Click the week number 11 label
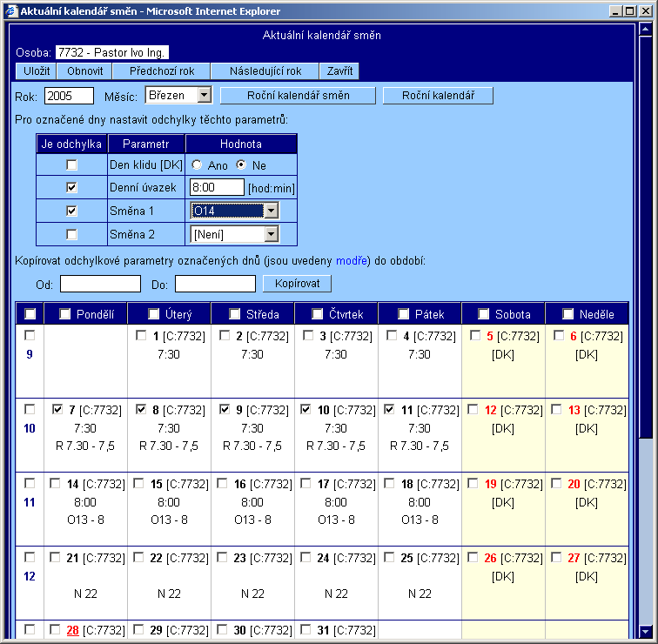 tap(30, 502)
